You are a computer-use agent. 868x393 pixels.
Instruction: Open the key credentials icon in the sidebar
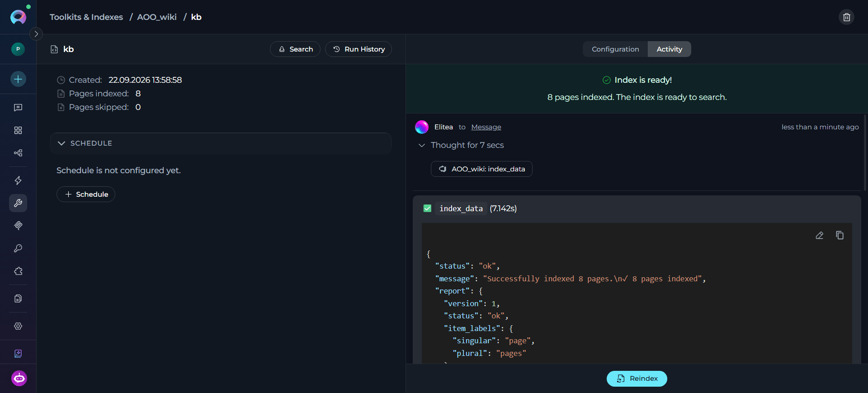[x=18, y=248]
